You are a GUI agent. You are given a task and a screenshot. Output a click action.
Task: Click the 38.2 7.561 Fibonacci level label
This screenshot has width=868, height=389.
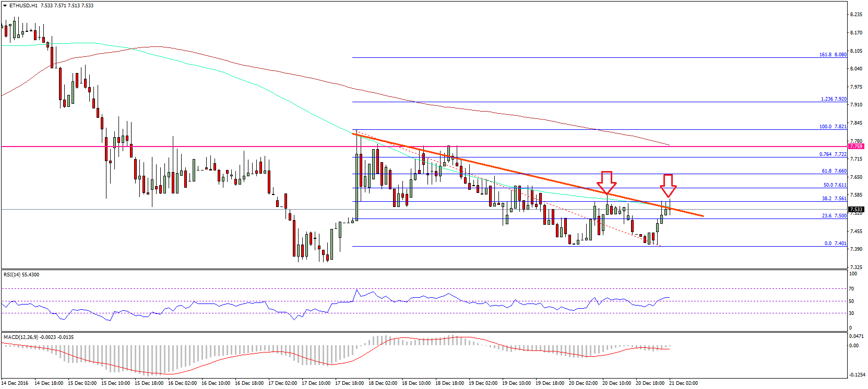[x=834, y=198]
